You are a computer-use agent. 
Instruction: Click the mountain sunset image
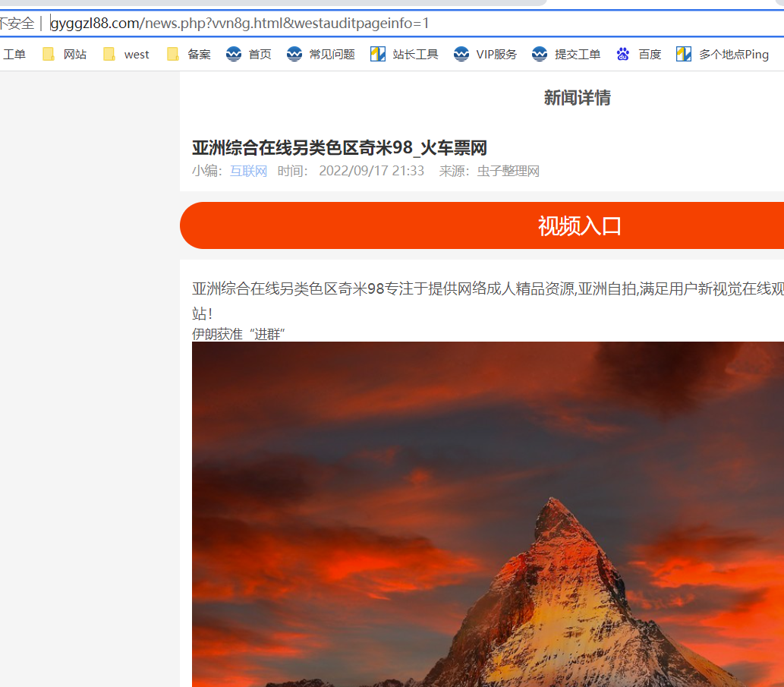(488, 514)
